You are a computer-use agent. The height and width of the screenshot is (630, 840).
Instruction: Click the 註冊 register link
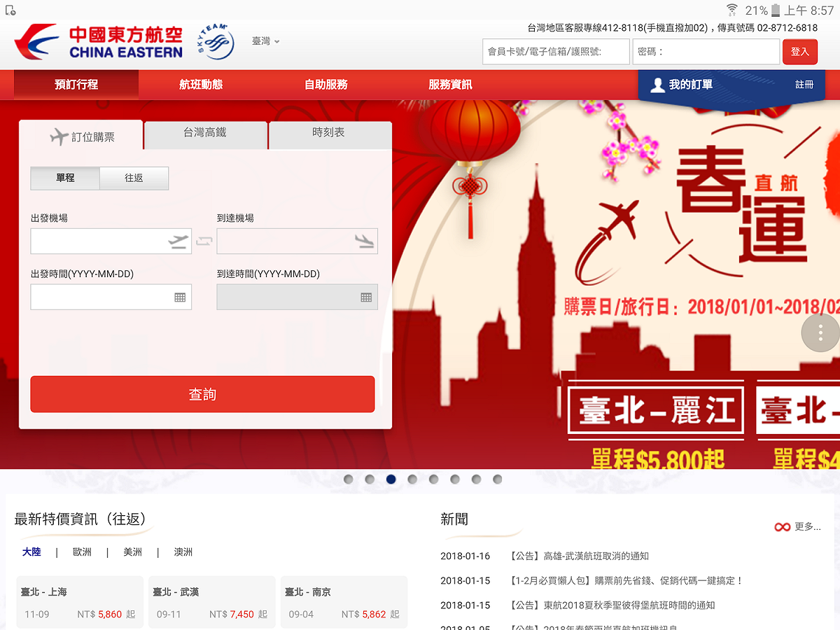coord(804,85)
